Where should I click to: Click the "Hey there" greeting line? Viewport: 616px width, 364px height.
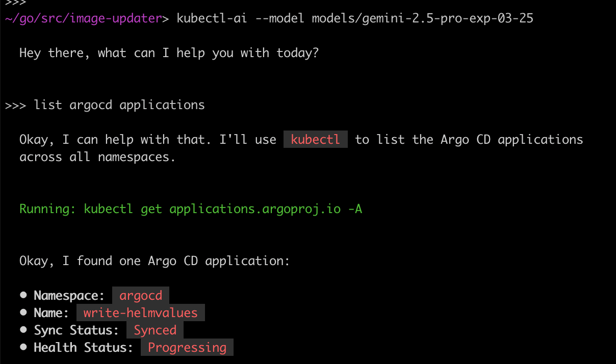(x=169, y=53)
